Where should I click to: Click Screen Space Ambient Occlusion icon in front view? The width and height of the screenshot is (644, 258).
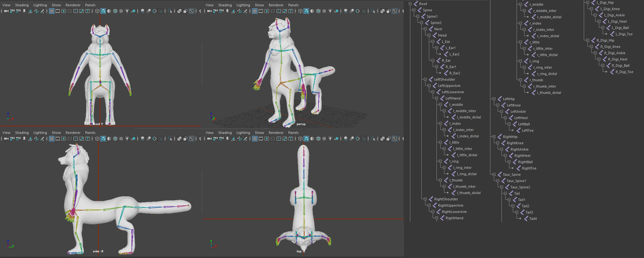click(142, 11)
